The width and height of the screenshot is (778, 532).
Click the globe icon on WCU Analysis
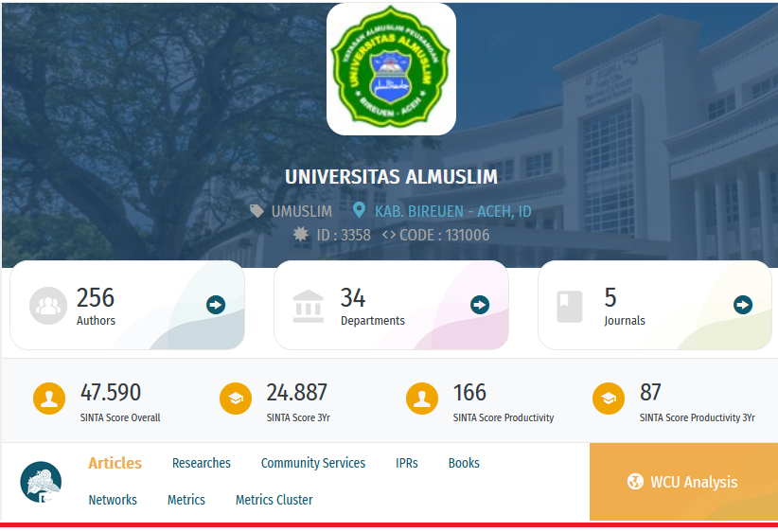point(635,482)
